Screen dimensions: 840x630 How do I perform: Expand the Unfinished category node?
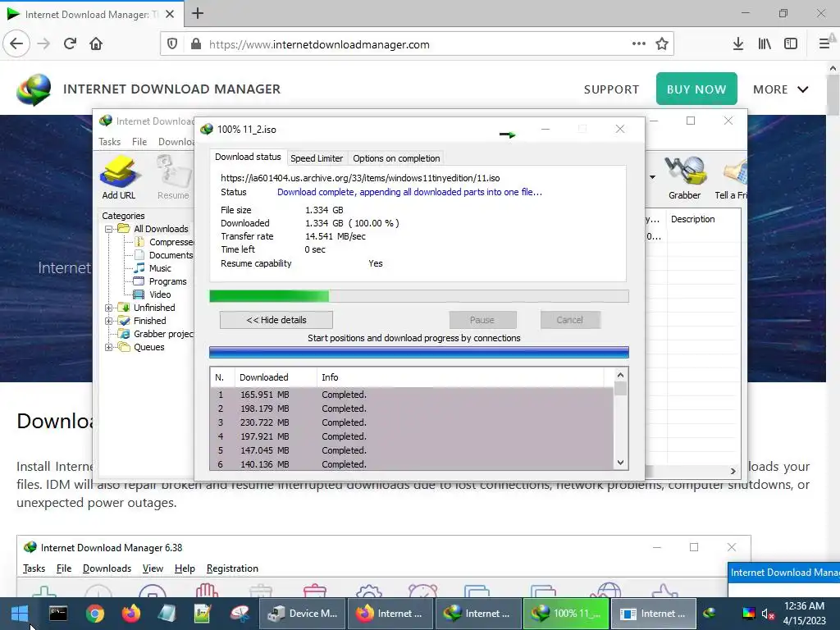[109, 308]
